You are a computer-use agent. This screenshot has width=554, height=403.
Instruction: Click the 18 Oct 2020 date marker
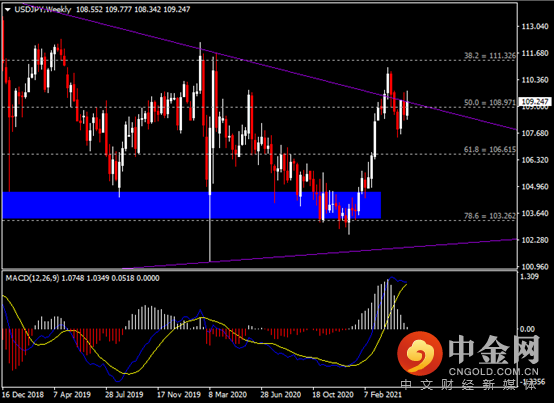pyautogui.click(x=333, y=394)
